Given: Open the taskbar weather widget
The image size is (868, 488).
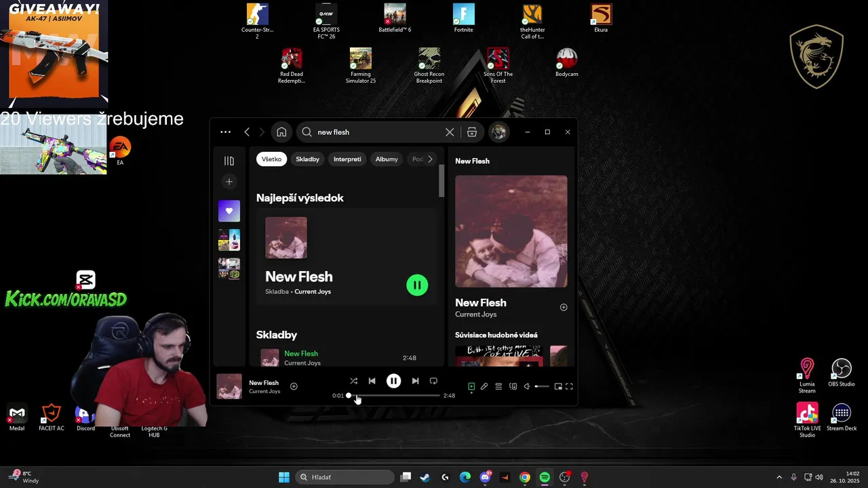Looking at the screenshot, I should click(25, 477).
